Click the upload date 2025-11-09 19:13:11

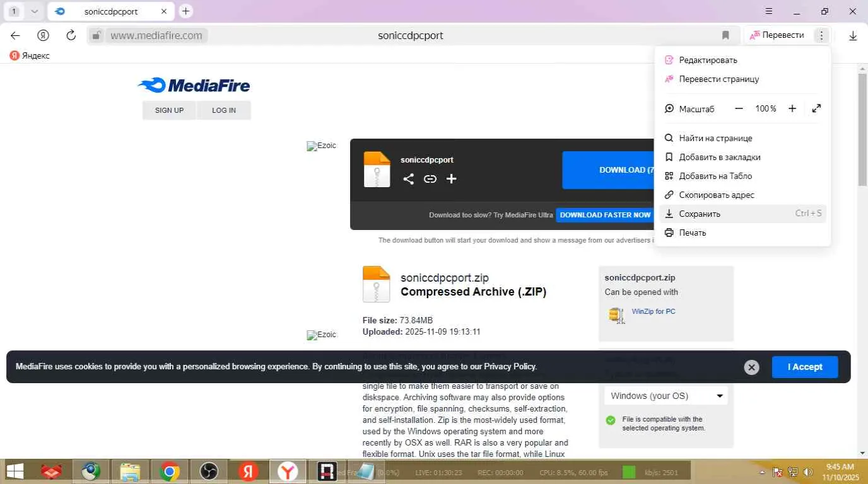(443, 331)
